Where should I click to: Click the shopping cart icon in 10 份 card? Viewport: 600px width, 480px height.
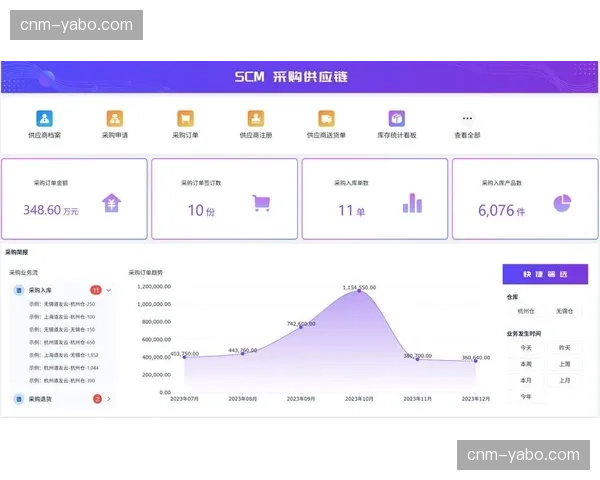(x=262, y=203)
